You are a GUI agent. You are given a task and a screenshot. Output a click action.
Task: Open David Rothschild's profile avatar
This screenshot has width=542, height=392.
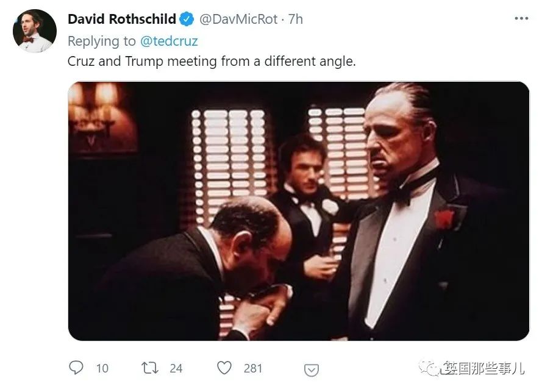click(35, 31)
